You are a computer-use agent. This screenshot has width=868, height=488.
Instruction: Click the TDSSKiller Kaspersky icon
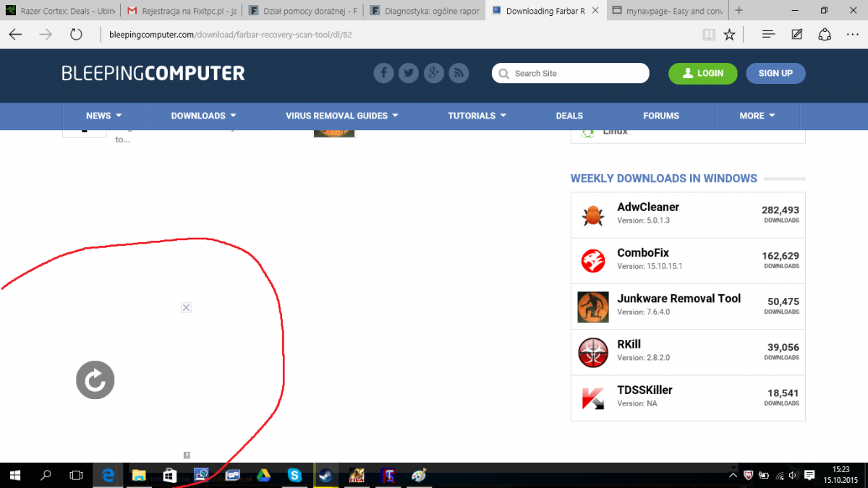point(593,398)
